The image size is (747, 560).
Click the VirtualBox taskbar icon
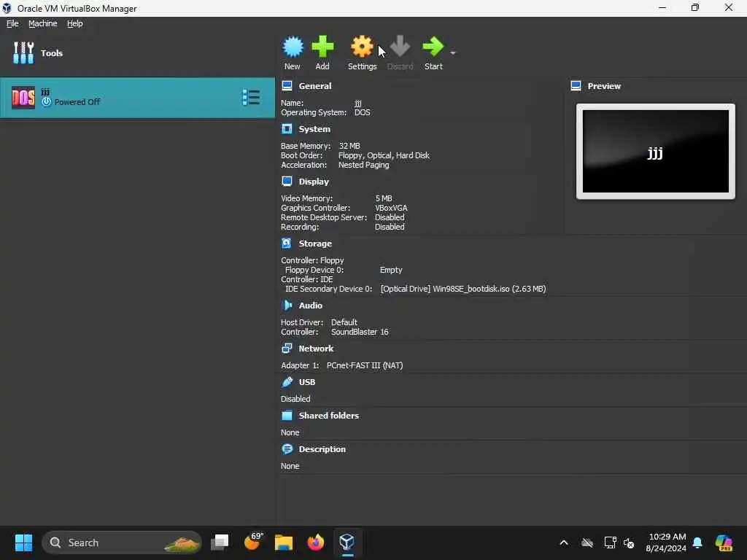pos(347,542)
